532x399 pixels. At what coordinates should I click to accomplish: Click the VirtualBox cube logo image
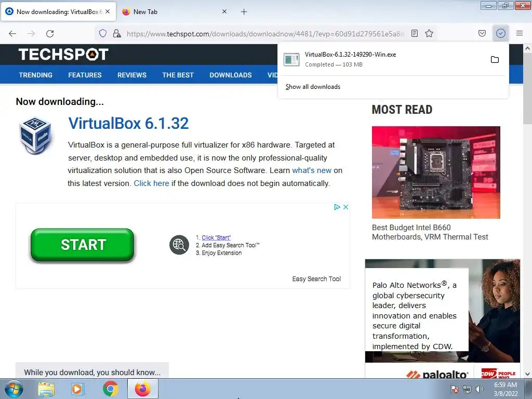tap(35, 136)
